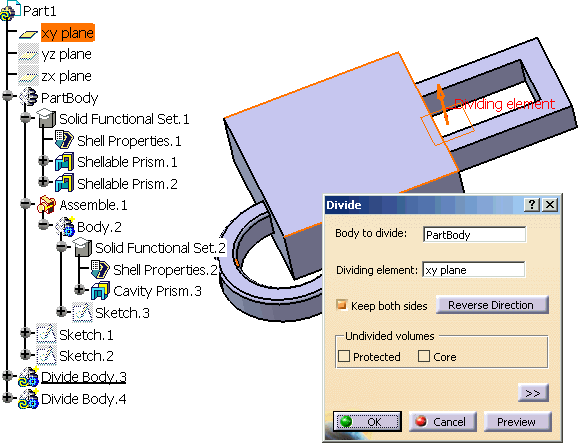Screen dimensions: 581x444
Task: Toggle the Keep both sides option
Action: pos(341,305)
